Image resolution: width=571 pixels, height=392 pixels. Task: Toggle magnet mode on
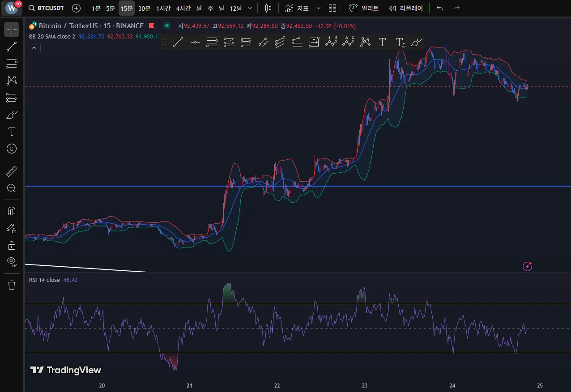[12, 211]
